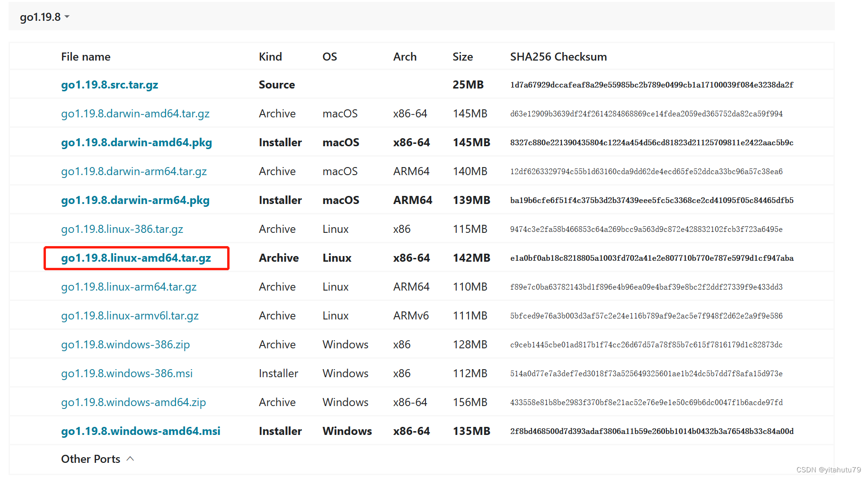Download go1.19.8.darwin-amd64.pkg installer
This screenshot has height=478, width=868.
point(136,142)
